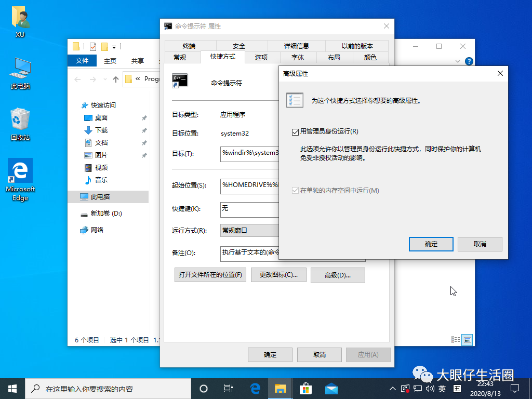Click the 更改图标 button
The height and width of the screenshot is (399, 532).
[x=277, y=275]
